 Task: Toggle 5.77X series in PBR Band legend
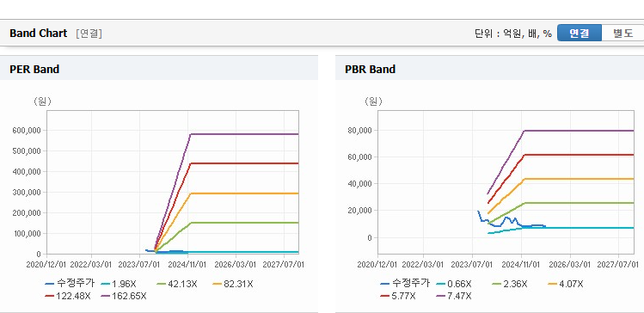(398, 296)
